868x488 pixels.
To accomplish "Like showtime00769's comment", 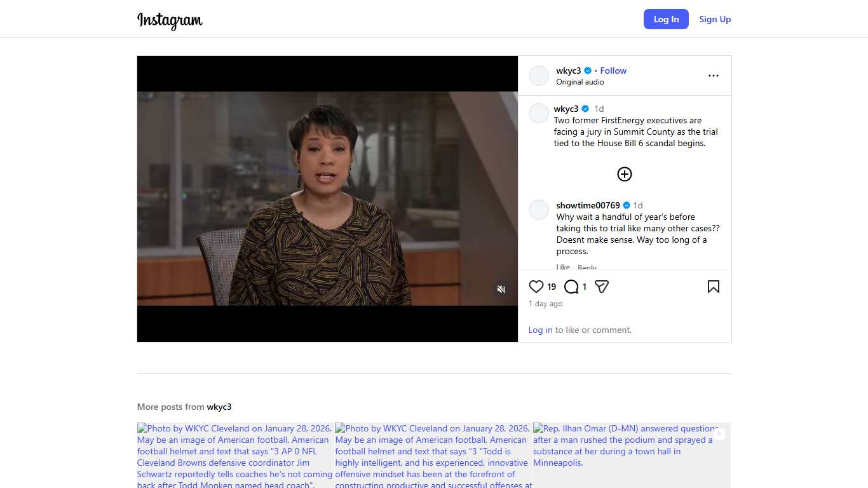I will pyautogui.click(x=563, y=268).
